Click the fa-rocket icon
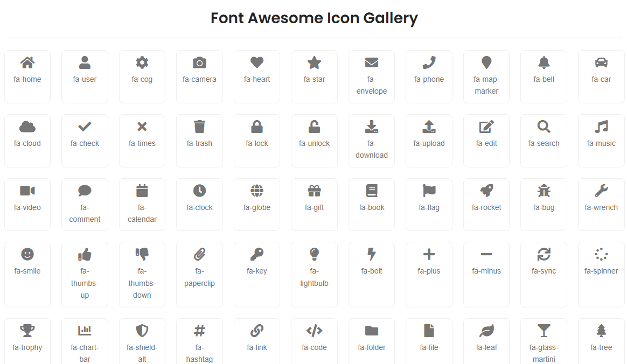This screenshot has width=627, height=364. pos(486,191)
